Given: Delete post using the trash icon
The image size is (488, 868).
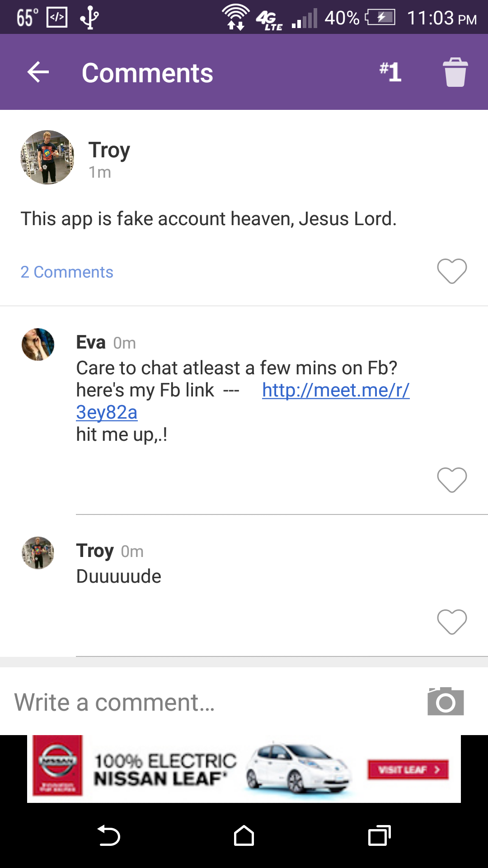Looking at the screenshot, I should point(455,72).
